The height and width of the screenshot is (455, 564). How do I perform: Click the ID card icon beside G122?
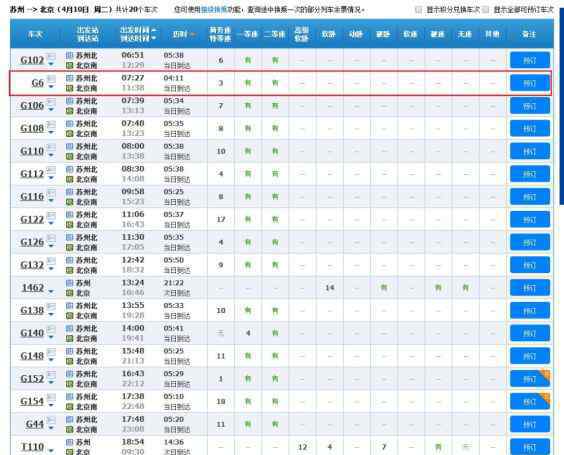tap(51, 216)
